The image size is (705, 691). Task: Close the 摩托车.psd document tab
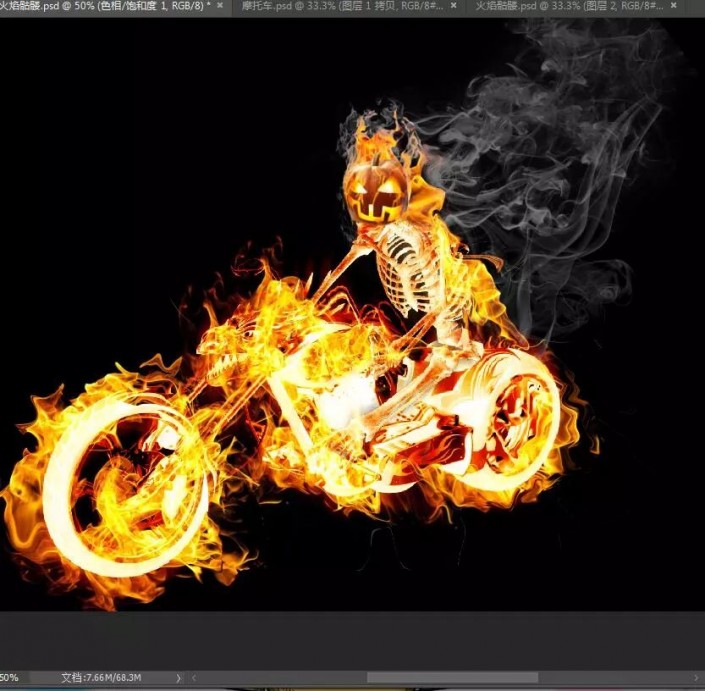tap(454, 5)
